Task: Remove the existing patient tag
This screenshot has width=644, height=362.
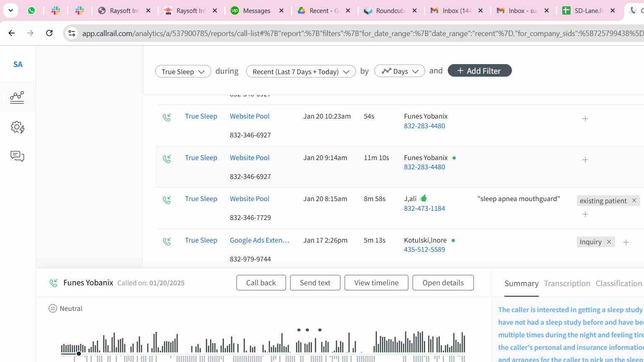Action: pyautogui.click(x=634, y=201)
